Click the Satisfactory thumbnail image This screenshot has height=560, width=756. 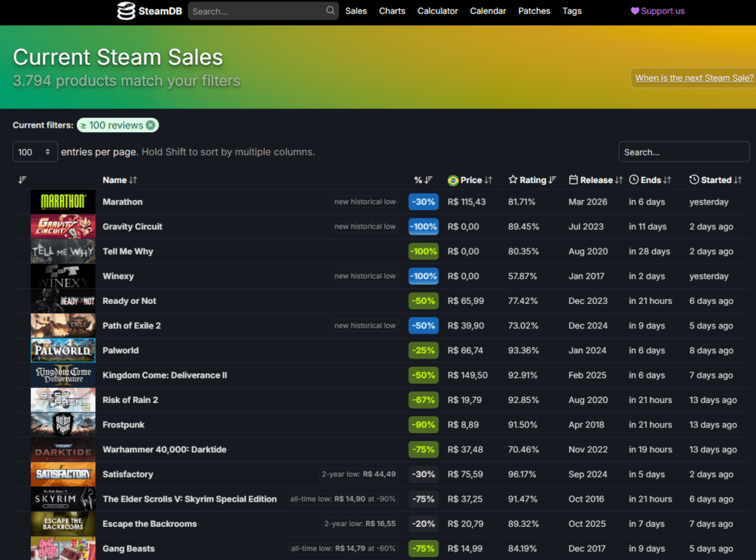63,474
